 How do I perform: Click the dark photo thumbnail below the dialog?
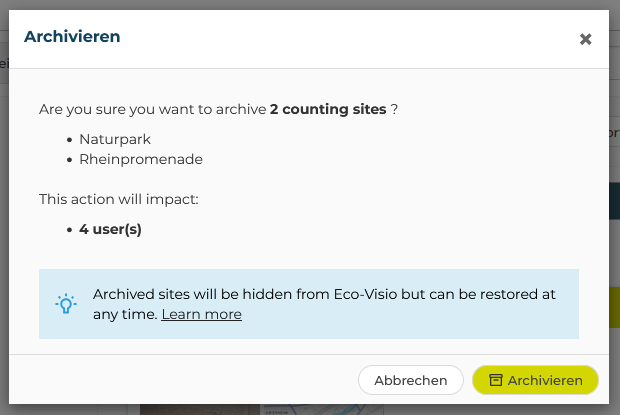[x=200, y=409]
